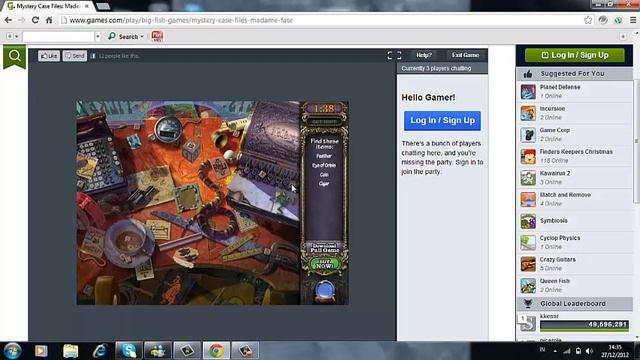Click the clock in the system tray
The height and width of the screenshot is (360, 640).
pos(615,351)
